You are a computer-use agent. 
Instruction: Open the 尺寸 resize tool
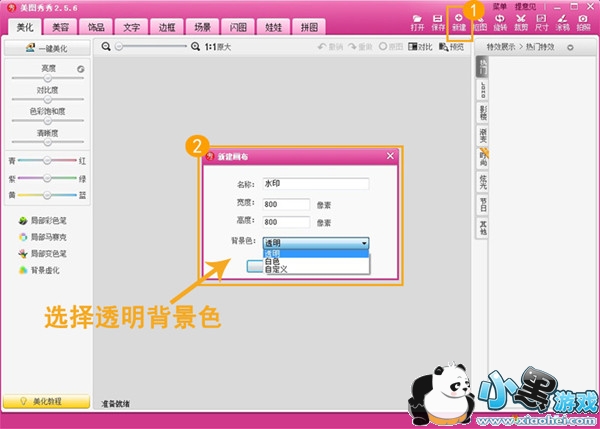coord(541,23)
